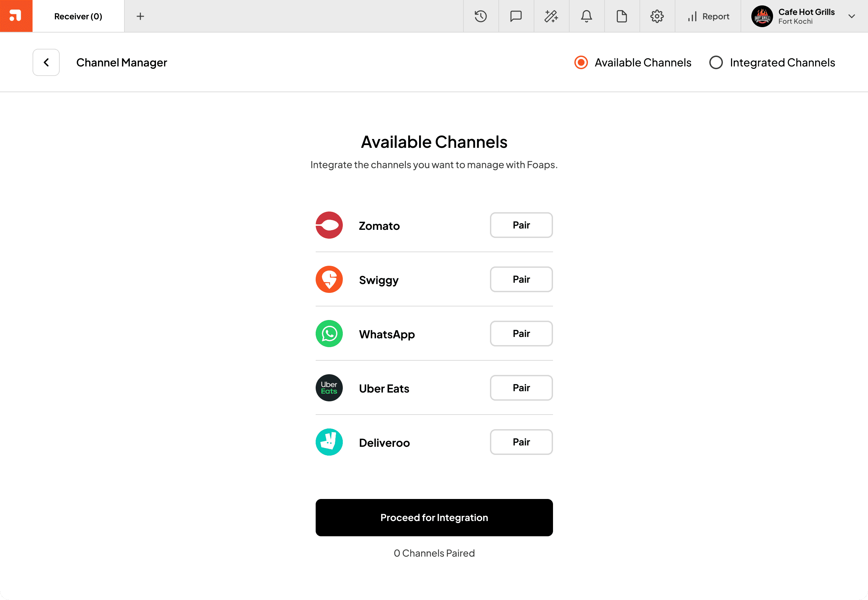
Task: Click the Fort Kochi location text
Action: [795, 22]
